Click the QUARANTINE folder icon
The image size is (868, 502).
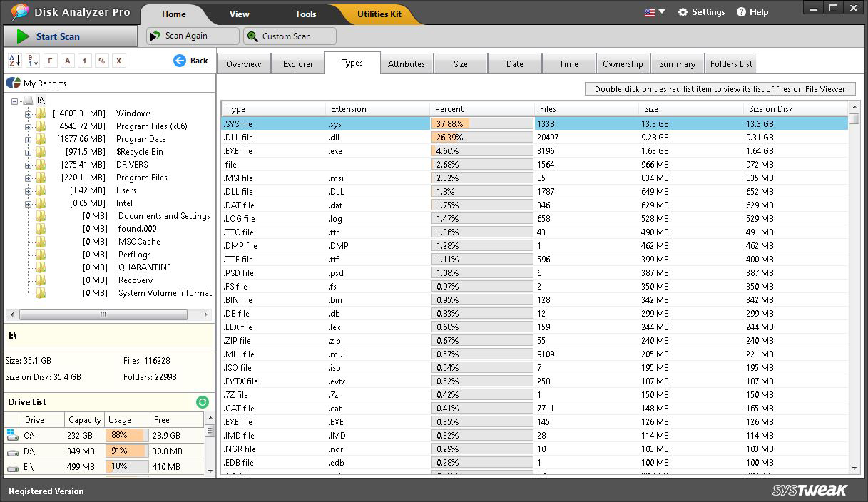click(41, 267)
